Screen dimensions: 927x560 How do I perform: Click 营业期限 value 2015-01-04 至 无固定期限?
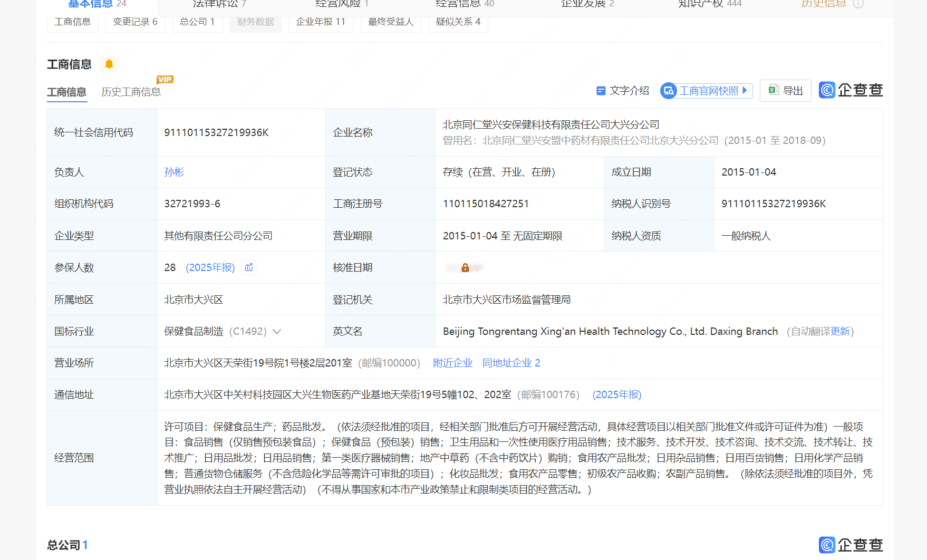503,236
